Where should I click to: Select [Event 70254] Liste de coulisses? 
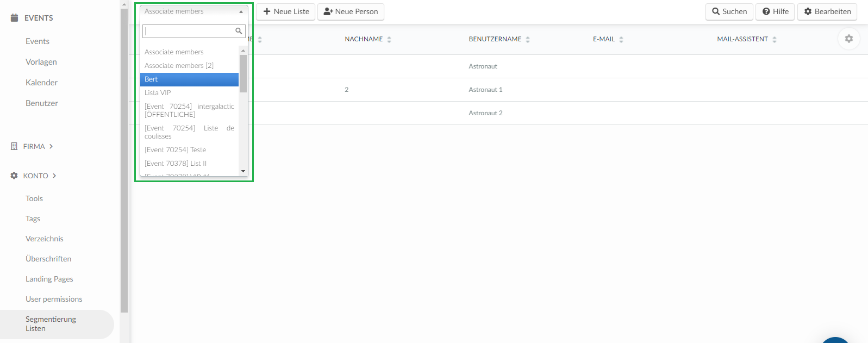(x=189, y=132)
